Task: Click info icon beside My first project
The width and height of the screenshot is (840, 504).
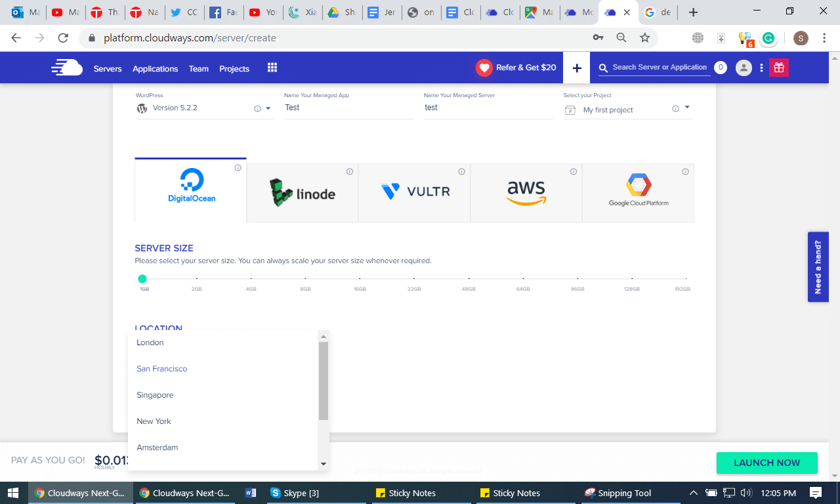Action: tap(675, 109)
